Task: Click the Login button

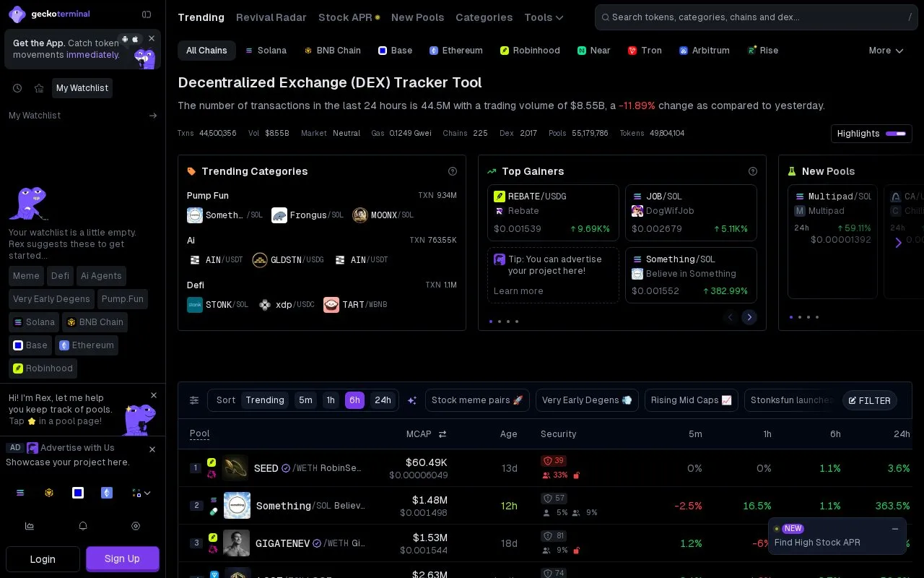Action: (43, 559)
